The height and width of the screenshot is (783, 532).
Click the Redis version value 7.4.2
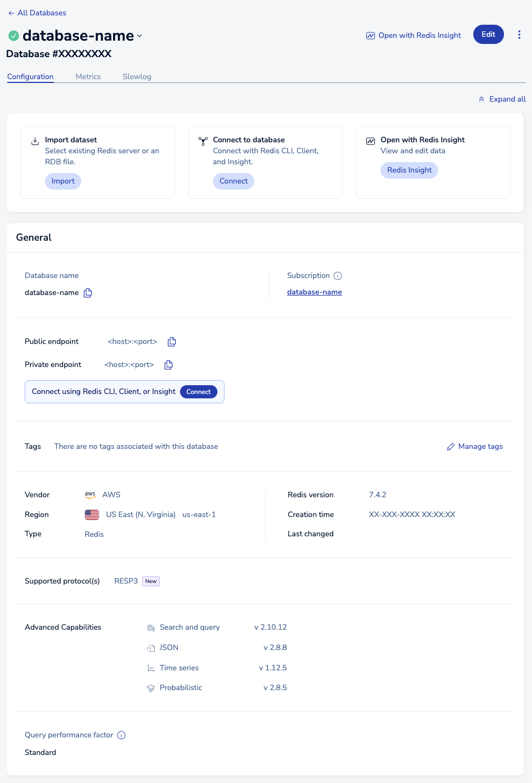point(378,495)
